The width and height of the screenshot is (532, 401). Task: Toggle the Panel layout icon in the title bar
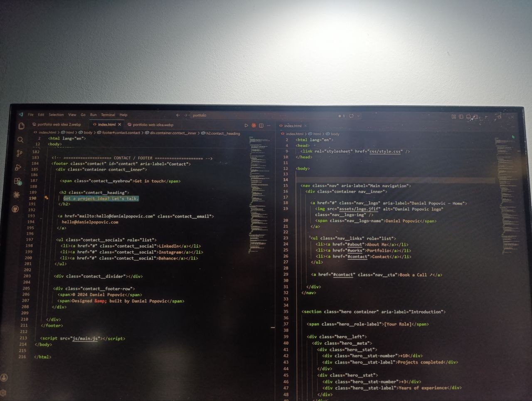click(468, 117)
